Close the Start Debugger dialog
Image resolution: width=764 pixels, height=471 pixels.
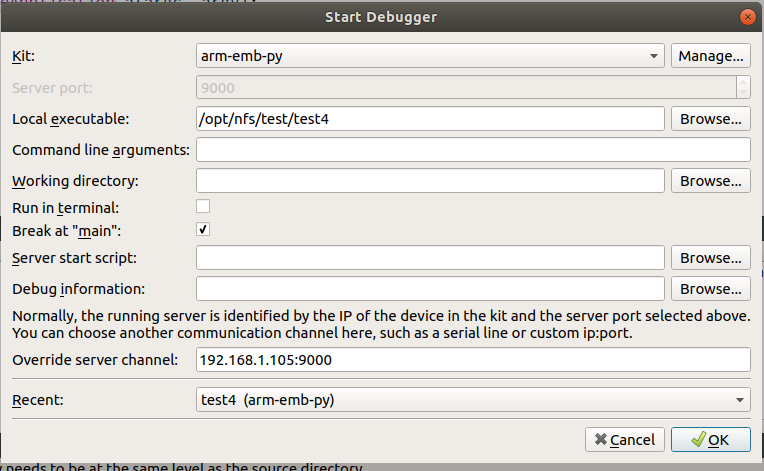(746, 17)
